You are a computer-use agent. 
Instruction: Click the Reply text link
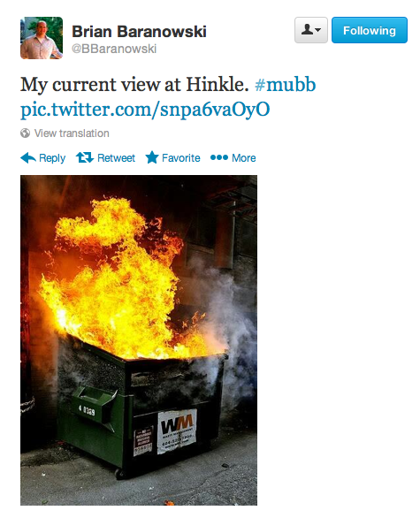[52, 158]
